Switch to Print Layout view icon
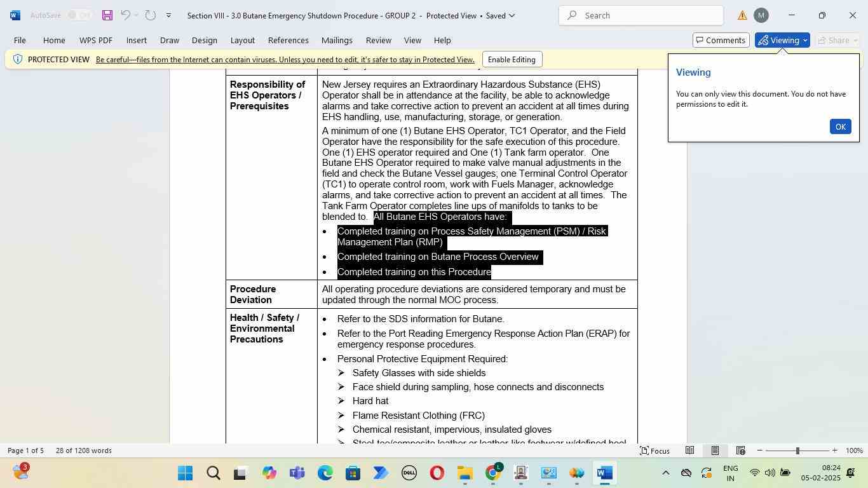This screenshot has width=868, height=488. [715, 451]
